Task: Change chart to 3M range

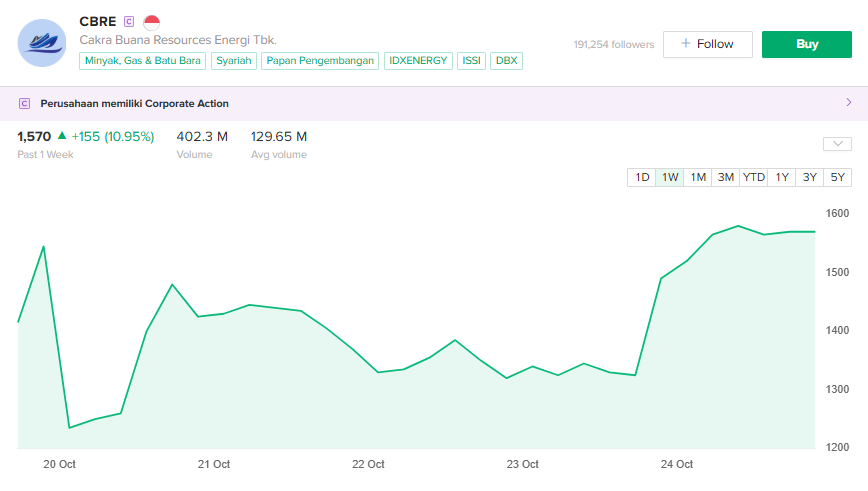Action: point(726,177)
